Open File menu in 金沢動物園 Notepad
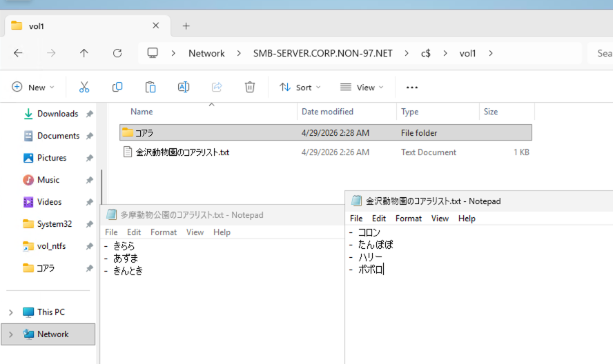The height and width of the screenshot is (364, 613). (x=356, y=219)
